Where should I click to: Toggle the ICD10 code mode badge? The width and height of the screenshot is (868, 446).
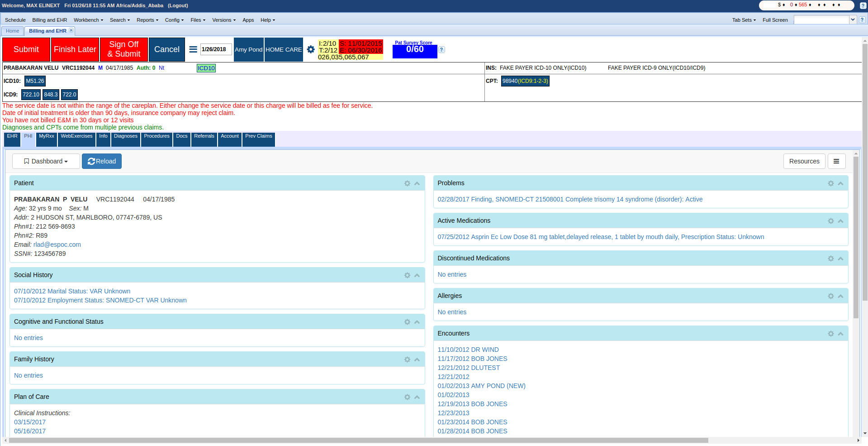click(206, 68)
